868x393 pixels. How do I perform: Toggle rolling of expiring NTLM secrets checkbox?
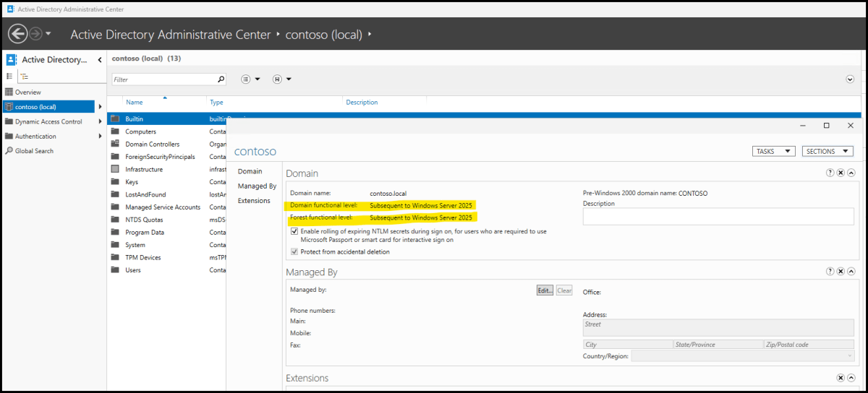294,231
